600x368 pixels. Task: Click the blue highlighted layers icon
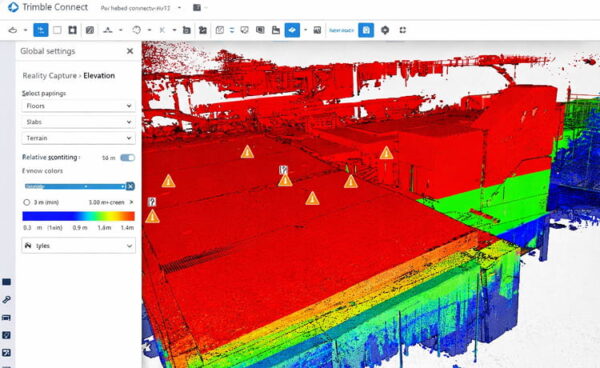[x=292, y=30]
